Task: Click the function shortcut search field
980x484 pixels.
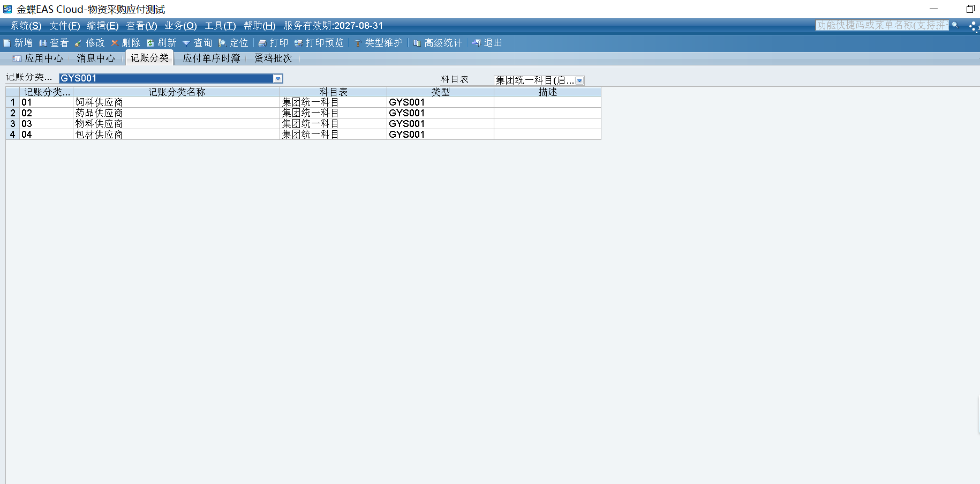Action: 881,25
